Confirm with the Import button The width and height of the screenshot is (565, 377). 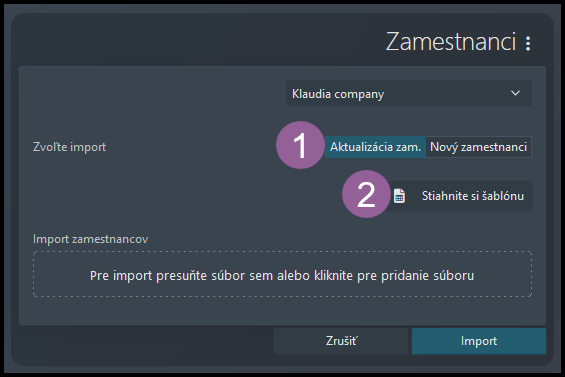tap(479, 341)
